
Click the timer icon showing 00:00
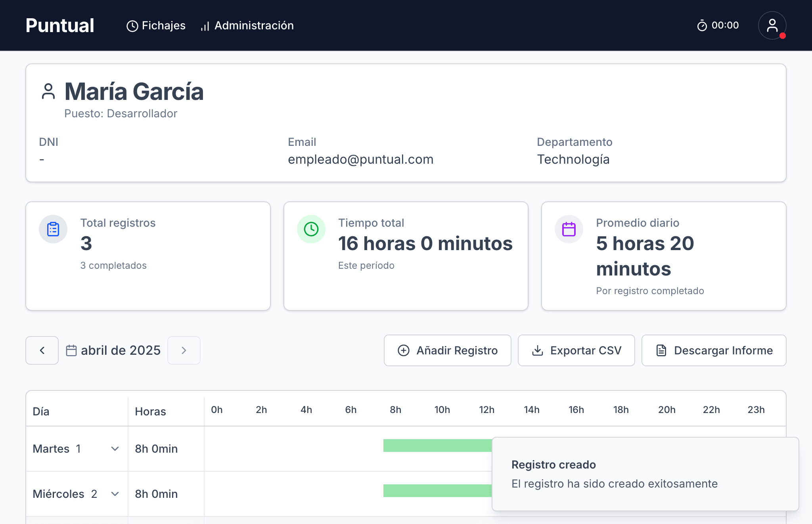click(x=702, y=25)
